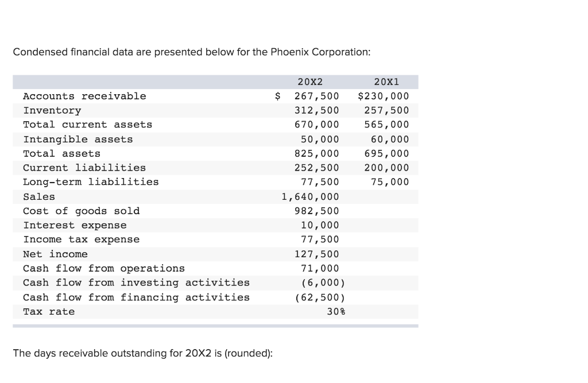Select the Tax rate value 30%
Viewport: 588px width, 383px height.
tap(335, 311)
